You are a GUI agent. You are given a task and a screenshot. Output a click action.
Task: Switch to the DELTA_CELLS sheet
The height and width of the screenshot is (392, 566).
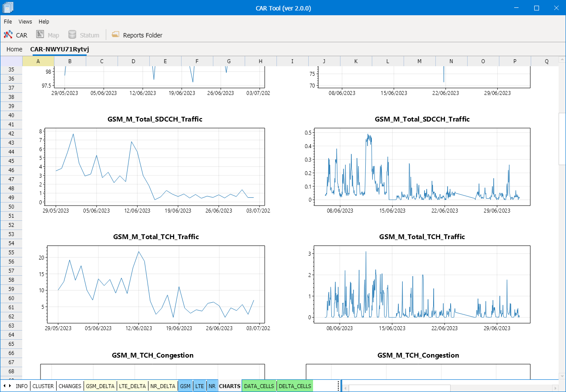point(294,386)
